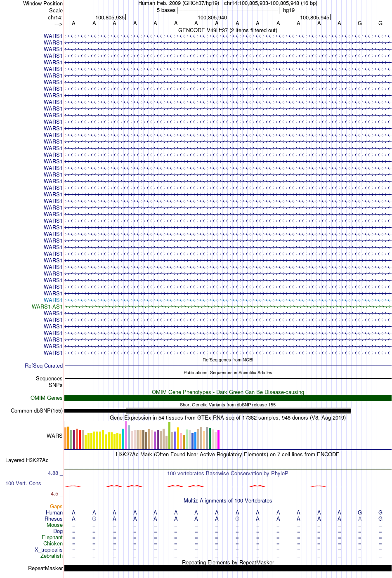Image resolution: width=392 pixels, height=578 pixels.
Task: Click the OMIM Genes track label
Action: [x=47, y=398]
